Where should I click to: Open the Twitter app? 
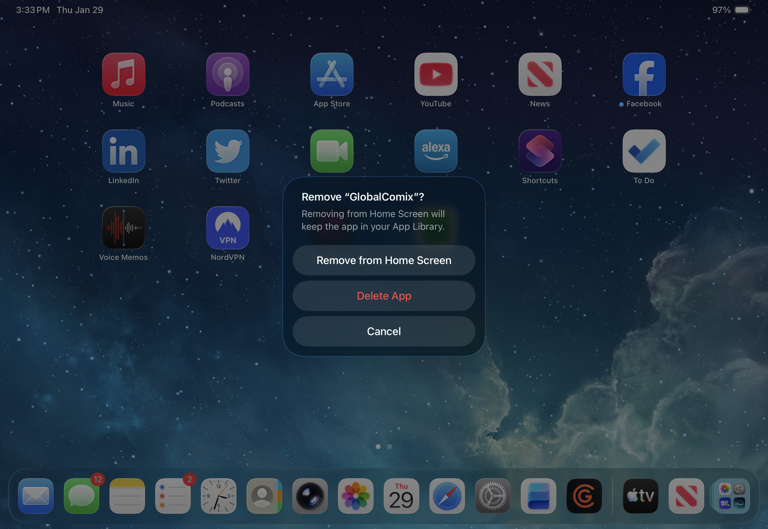(x=228, y=151)
